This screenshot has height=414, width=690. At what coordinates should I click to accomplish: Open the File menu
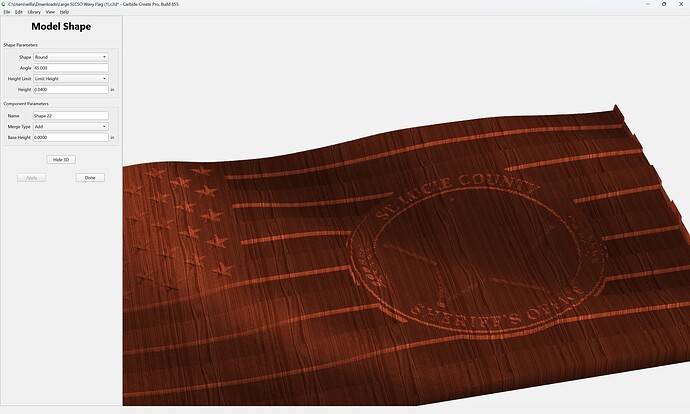[7, 12]
